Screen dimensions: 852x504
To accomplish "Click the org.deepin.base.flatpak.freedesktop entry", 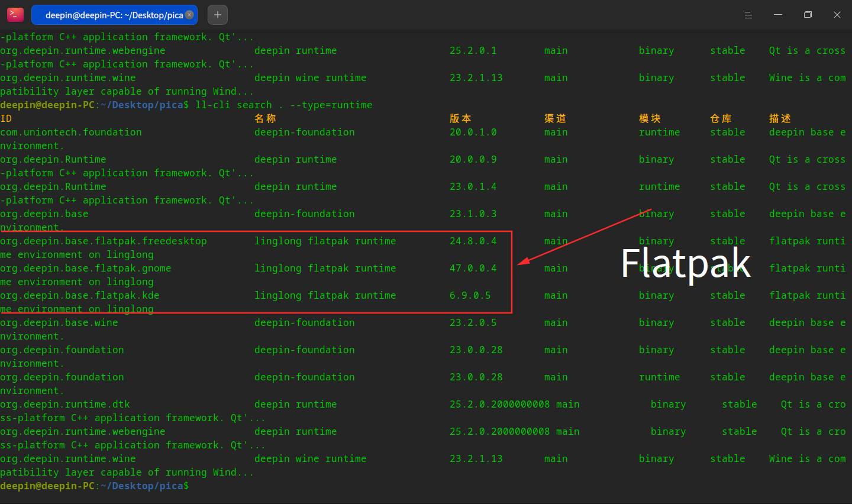I will click(x=104, y=241).
